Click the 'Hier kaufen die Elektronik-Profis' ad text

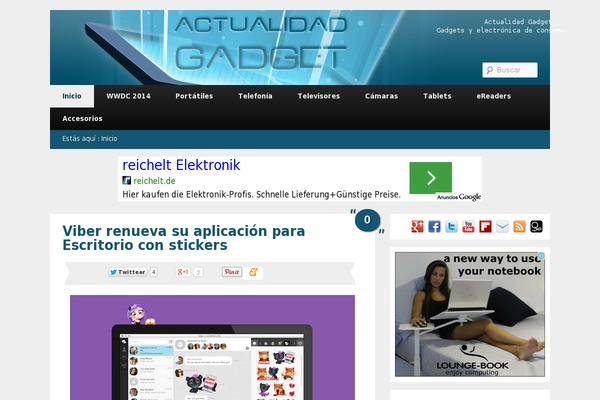pyautogui.click(x=261, y=194)
